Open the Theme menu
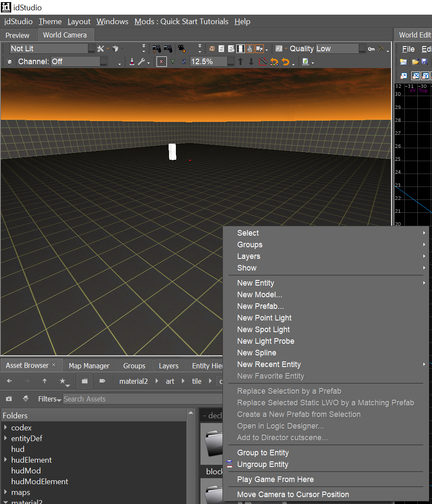This screenshot has width=432, height=504. coord(50,22)
